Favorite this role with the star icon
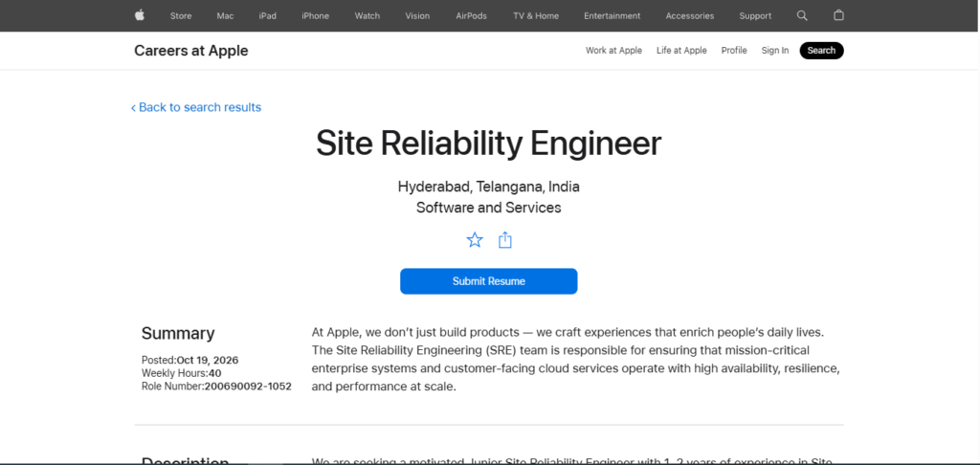Image resolution: width=980 pixels, height=465 pixels. (x=475, y=240)
